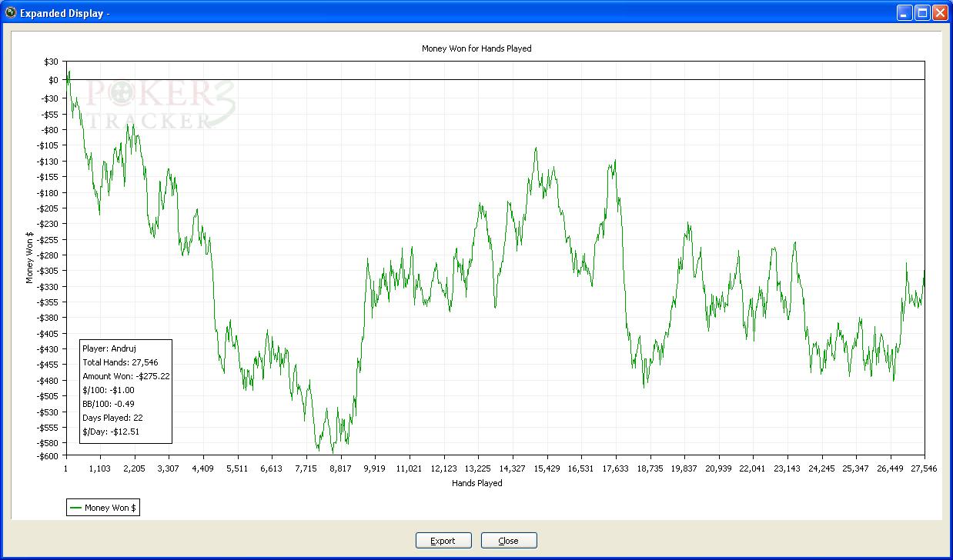Click the BB/100: -0.49 stat line
The image size is (953, 560).
pos(109,404)
